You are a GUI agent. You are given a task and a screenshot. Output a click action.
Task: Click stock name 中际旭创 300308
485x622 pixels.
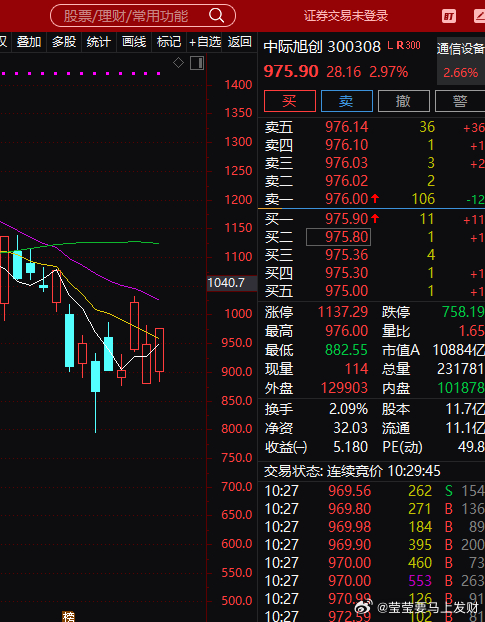click(322, 47)
